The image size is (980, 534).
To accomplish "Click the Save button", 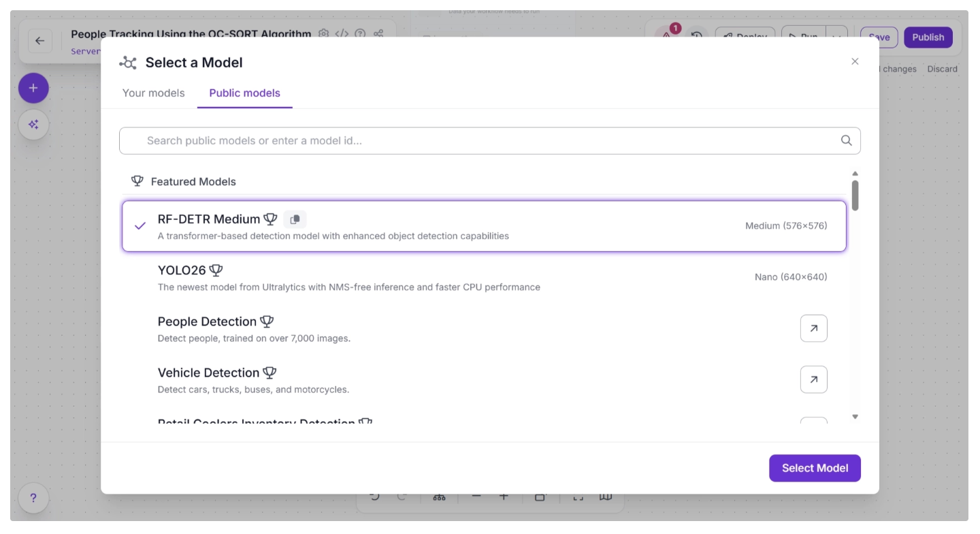I will click(879, 37).
